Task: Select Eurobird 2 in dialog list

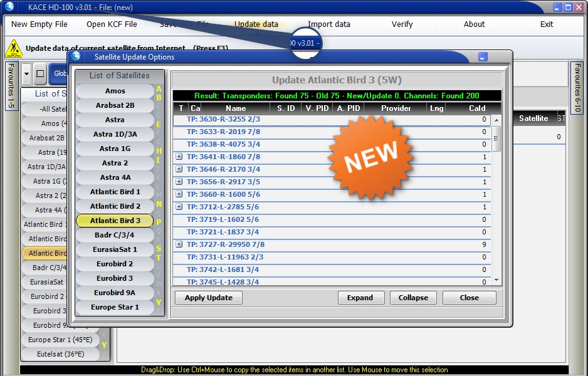Action: coord(115,264)
